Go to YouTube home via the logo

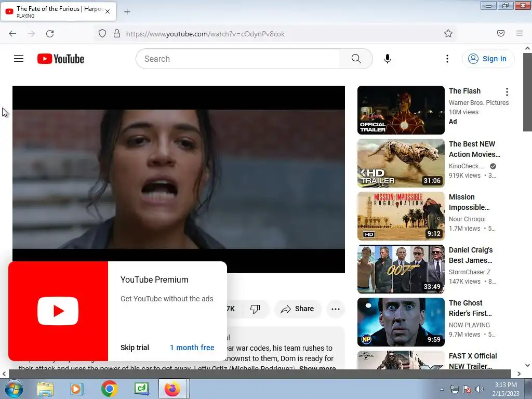pyautogui.click(x=61, y=59)
